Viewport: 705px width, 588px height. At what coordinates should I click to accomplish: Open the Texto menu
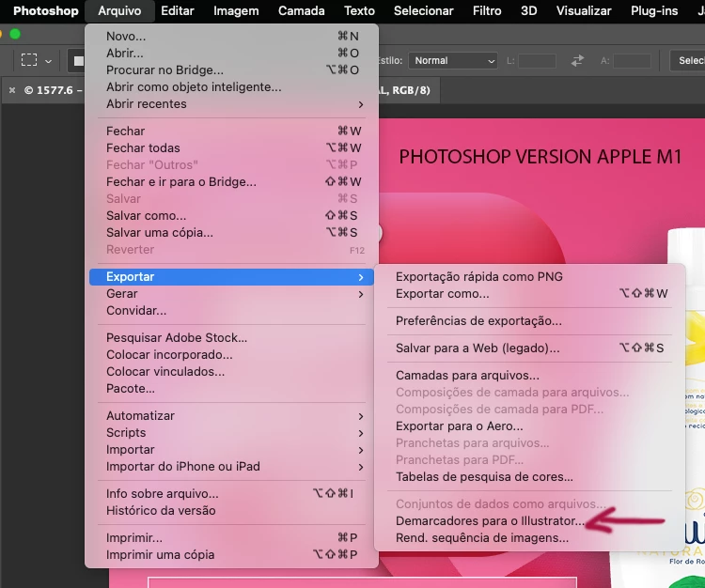pyautogui.click(x=359, y=10)
